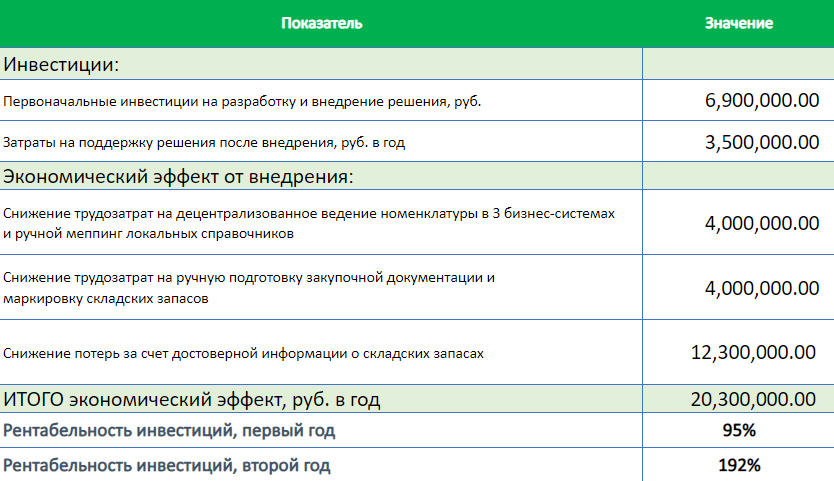Select "Рентабельность инвестиций, второй год" cell
This screenshot has height=481, width=834.
167,465
